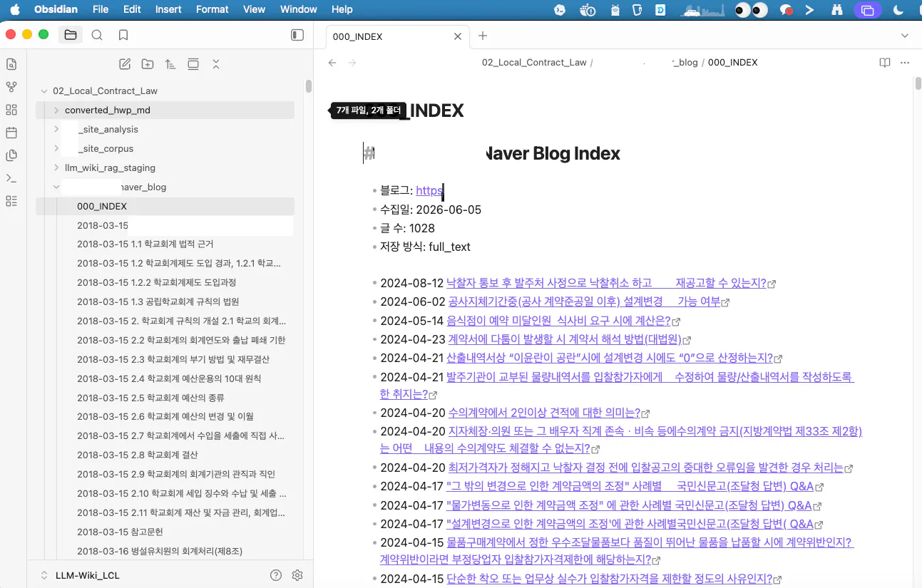Open the bookmarks pane icon

123,35
